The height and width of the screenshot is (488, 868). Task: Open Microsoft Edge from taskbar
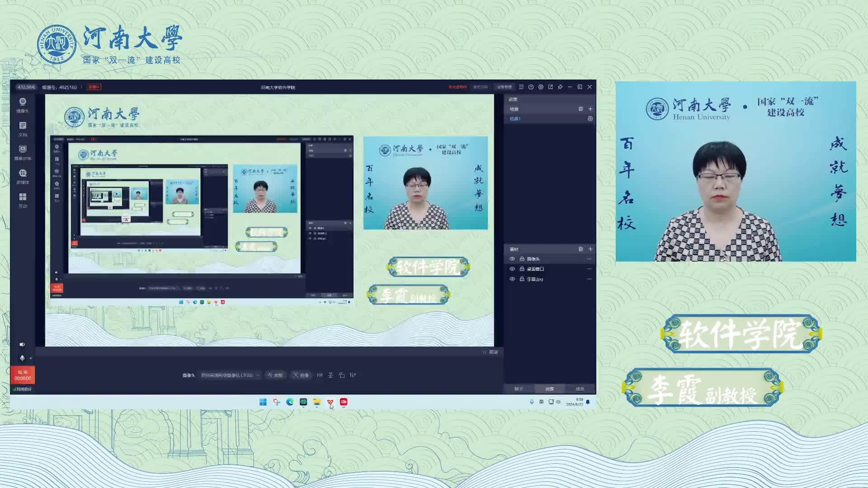point(290,402)
